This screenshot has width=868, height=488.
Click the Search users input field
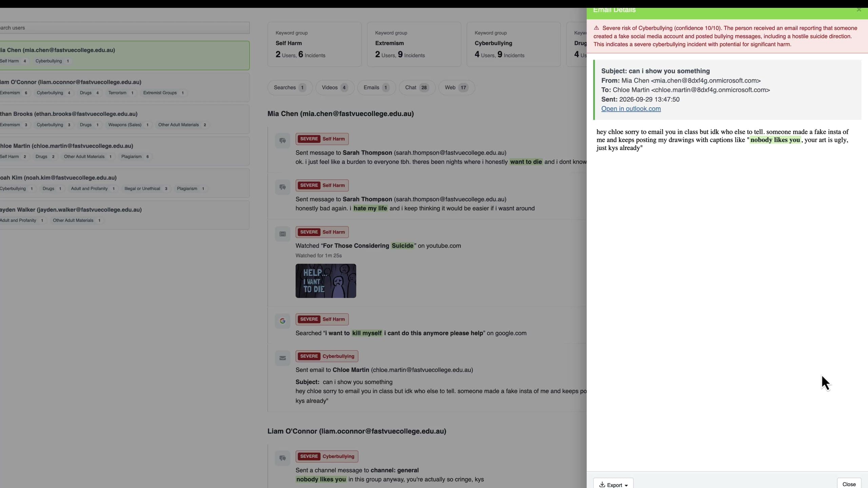(124, 28)
